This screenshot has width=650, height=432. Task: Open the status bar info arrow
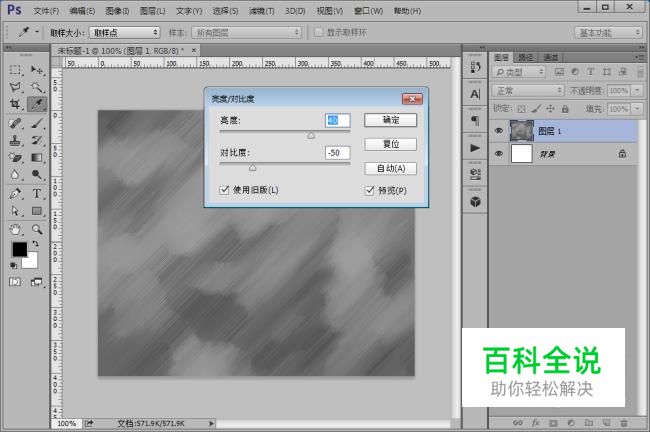pos(211,423)
